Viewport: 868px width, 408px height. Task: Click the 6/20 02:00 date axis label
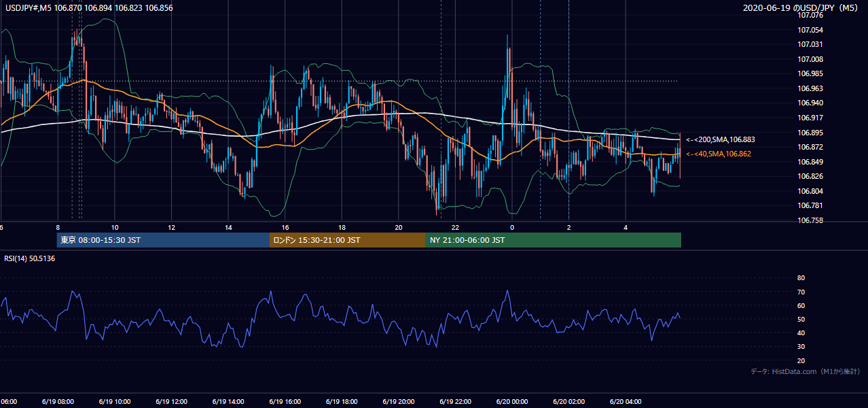pyautogui.click(x=569, y=401)
